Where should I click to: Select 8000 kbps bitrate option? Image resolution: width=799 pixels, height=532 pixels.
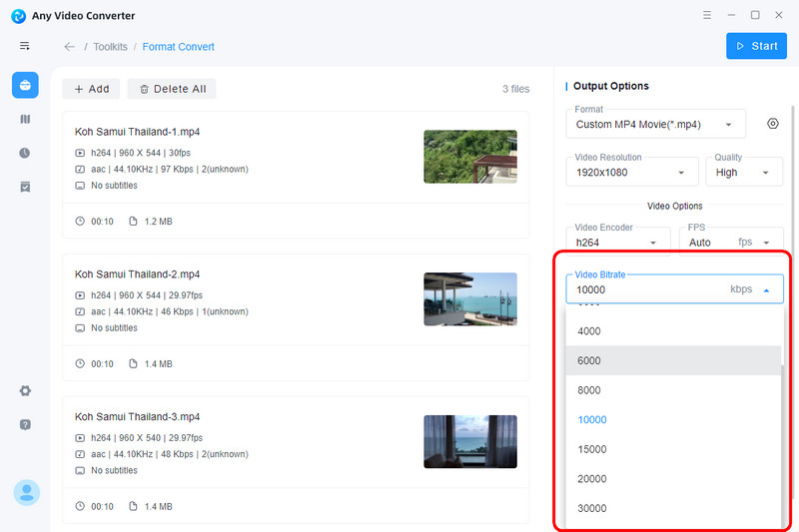672,390
